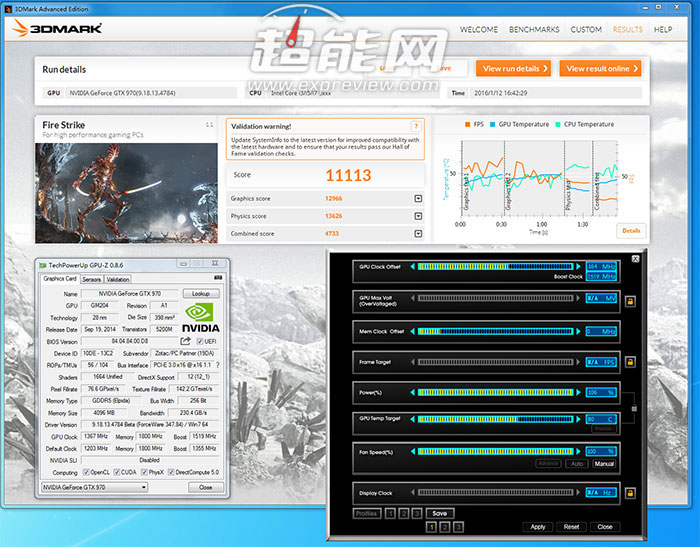Viewport: 700px width, 547px height.
Task: Click the 3DMark window title bar icon
Action: pyautogui.click(x=8, y=9)
